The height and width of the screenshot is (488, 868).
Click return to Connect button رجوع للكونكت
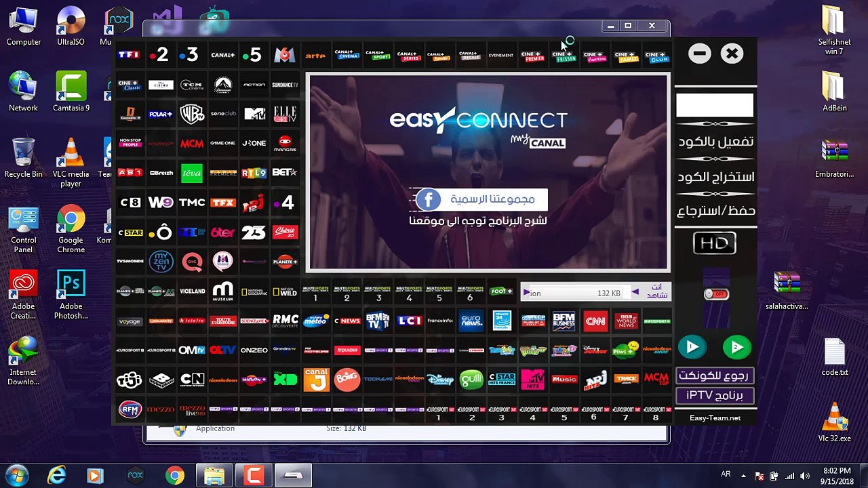[x=715, y=375]
